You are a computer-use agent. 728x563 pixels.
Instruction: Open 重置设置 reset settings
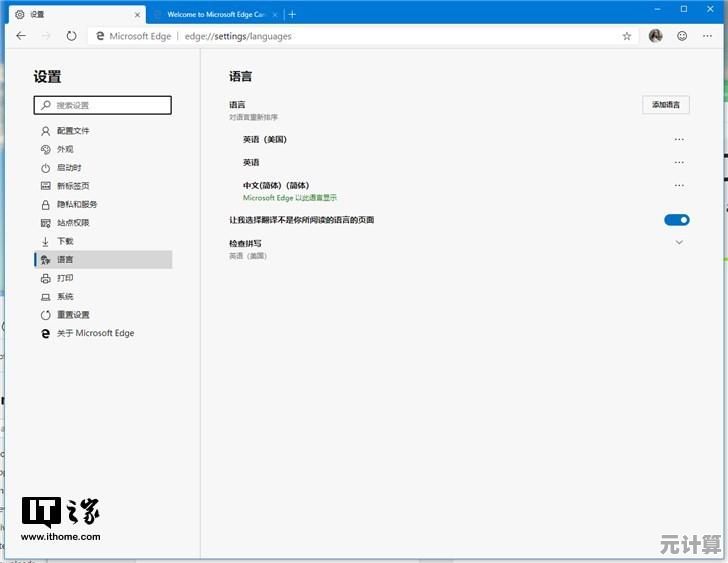coord(103,315)
